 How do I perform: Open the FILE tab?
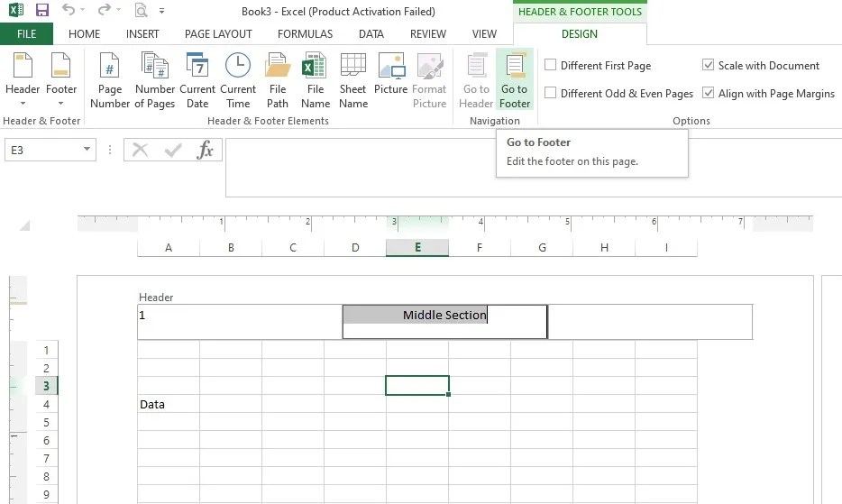coord(26,34)
